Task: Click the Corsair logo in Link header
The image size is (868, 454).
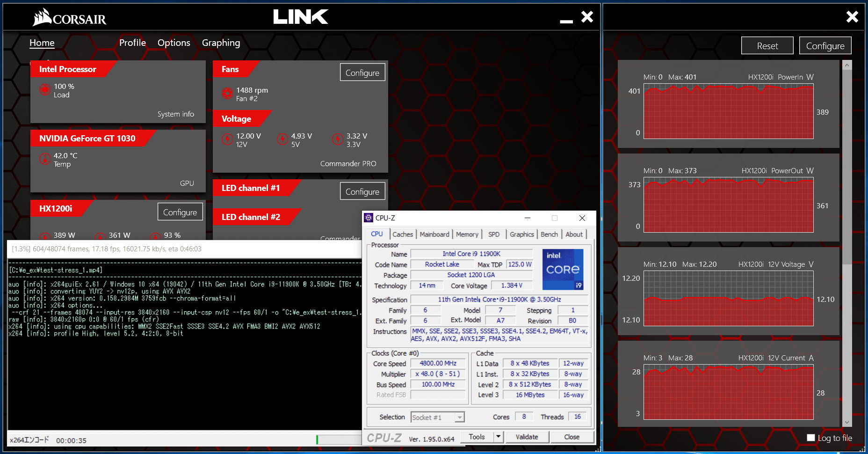Action: [70, 17]
